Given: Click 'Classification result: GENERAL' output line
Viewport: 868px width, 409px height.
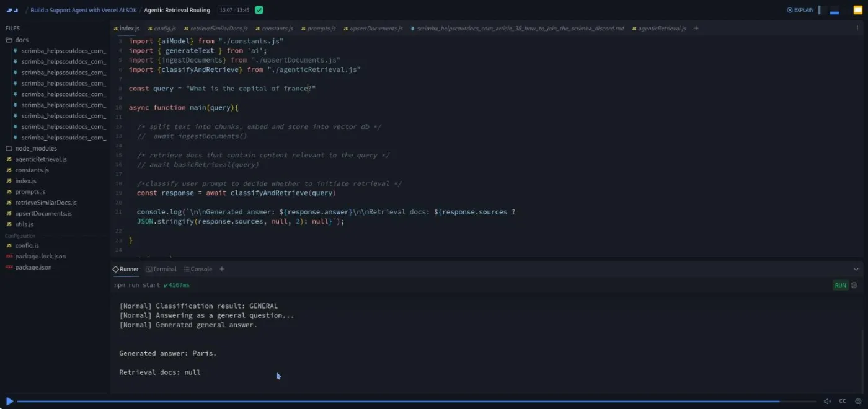Looking at the screenshot, I should tap(198, 306).
